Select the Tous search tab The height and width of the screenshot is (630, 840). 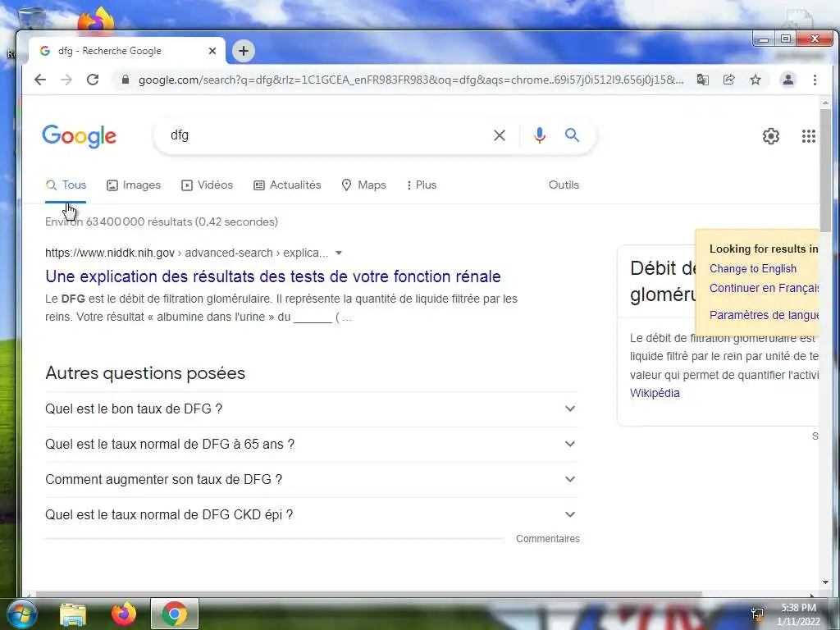coord(66,185)
